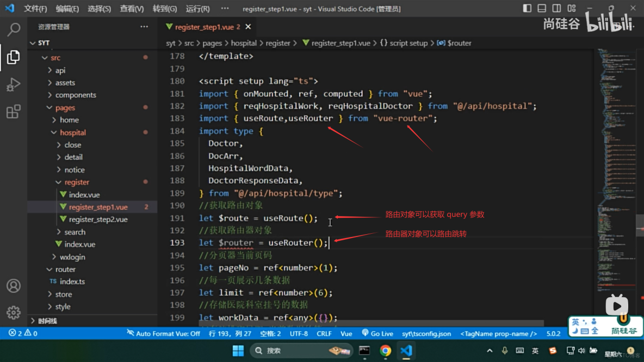Expand the 时间线 section
The width and height of the screenshot is (644, 362).
47,321
